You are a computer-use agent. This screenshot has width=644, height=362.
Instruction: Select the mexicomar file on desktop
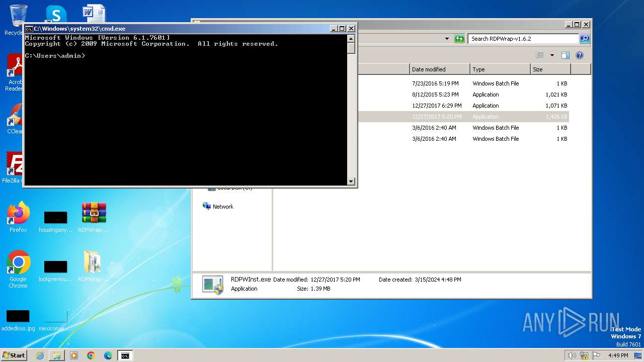pos(56,320)
